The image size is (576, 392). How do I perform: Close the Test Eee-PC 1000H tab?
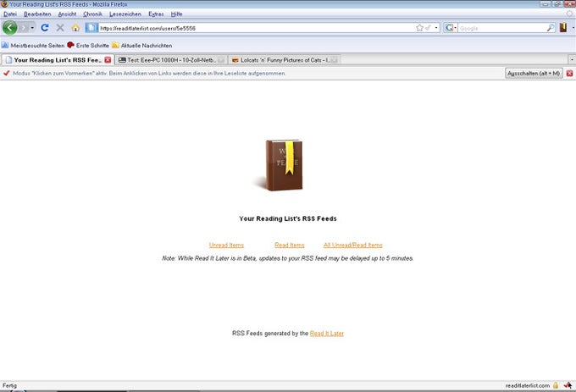coord(221,60)
